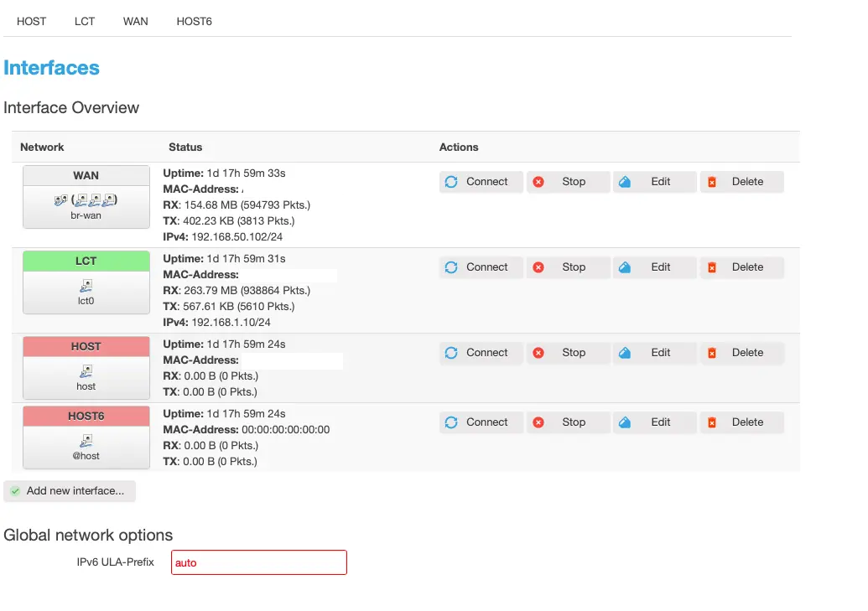Stop the LCT interface
The height and width of the screenshot is (611, 868).
(568, 267)
